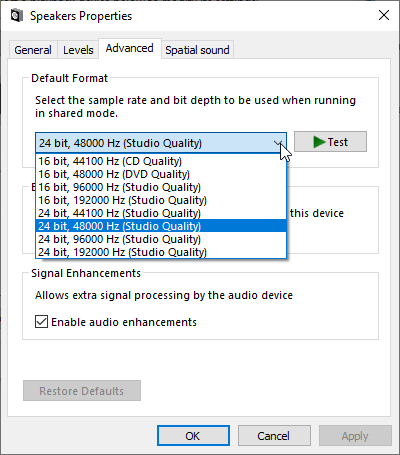The width and height of the screenshot is (400, 455).
Task: Close the Speakers Properties dialog
Action: click(x=384, y=15)
